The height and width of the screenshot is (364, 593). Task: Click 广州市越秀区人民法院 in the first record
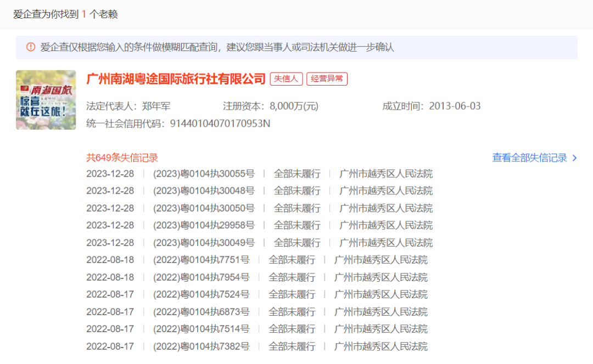(384, 173)
